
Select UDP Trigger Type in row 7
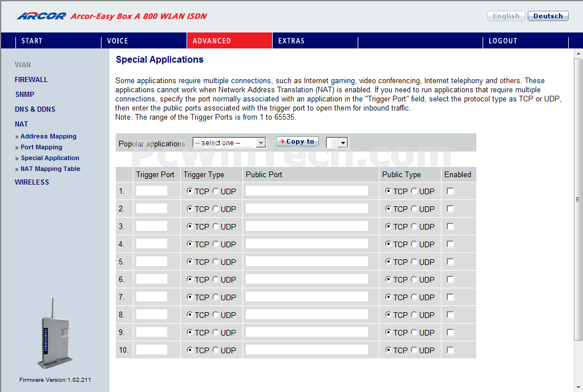[216, 297]
